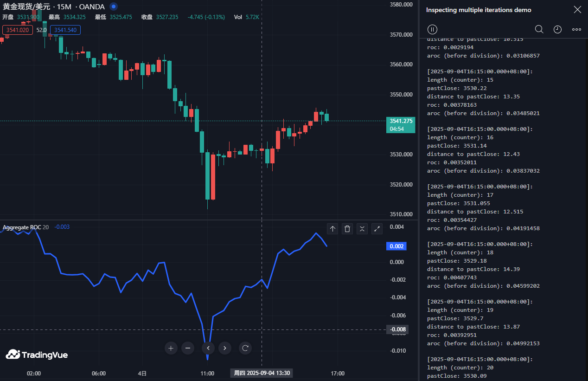Click the red sell price 3541.020 button
Screen dimensions: 588x381
point(18,30)
